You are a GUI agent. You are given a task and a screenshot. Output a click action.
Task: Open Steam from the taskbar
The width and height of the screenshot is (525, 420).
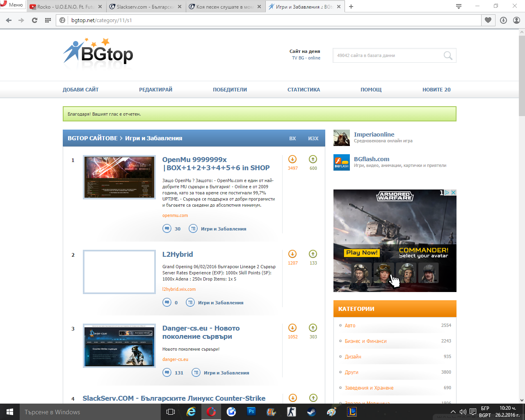pyautogui.click(x=312, y=412)
